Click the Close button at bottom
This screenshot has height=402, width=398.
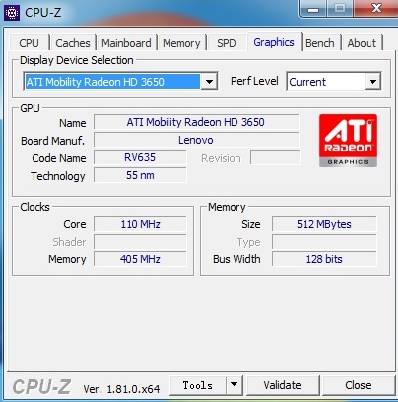[x=358, y=385]
